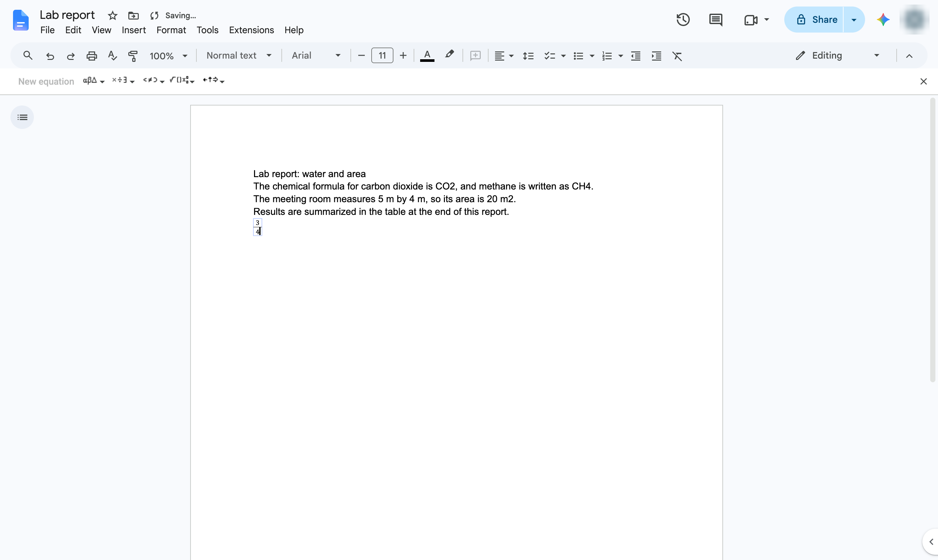Increase font size plus button

[403, 55]
